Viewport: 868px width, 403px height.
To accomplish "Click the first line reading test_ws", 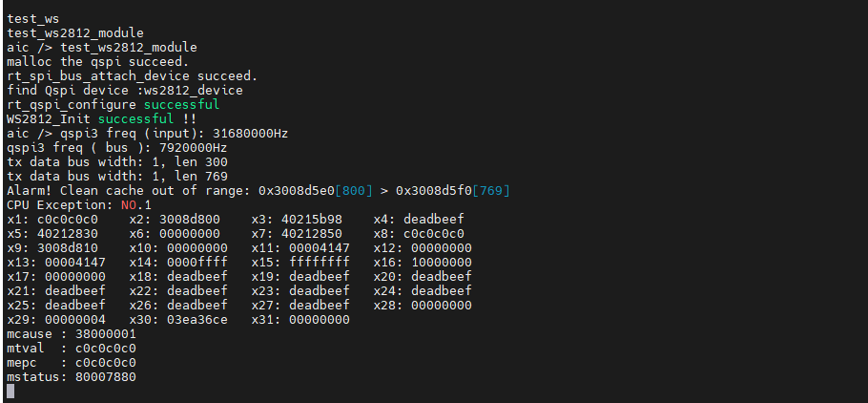I will click(x=33, y=19).
